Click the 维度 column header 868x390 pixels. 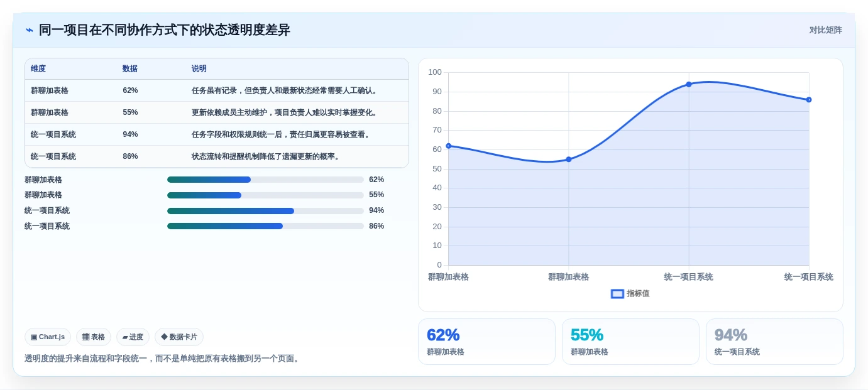coord(38,69)
